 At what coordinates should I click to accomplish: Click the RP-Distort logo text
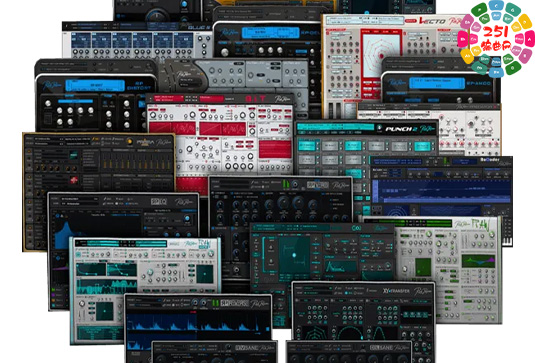pos(138,86)
